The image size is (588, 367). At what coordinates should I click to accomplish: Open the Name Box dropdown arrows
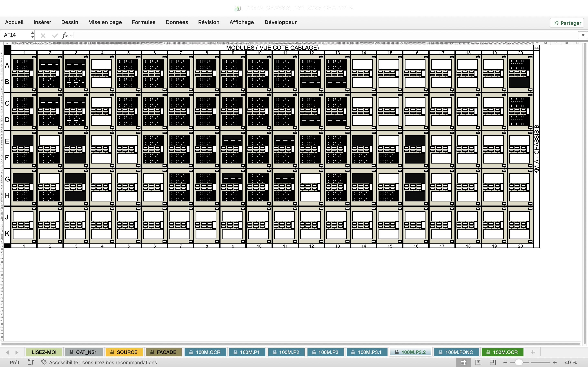click(x=32, y=35)
